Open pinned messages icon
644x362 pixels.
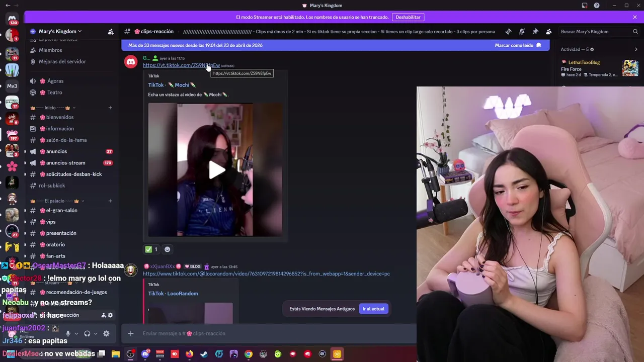point(535,31)
